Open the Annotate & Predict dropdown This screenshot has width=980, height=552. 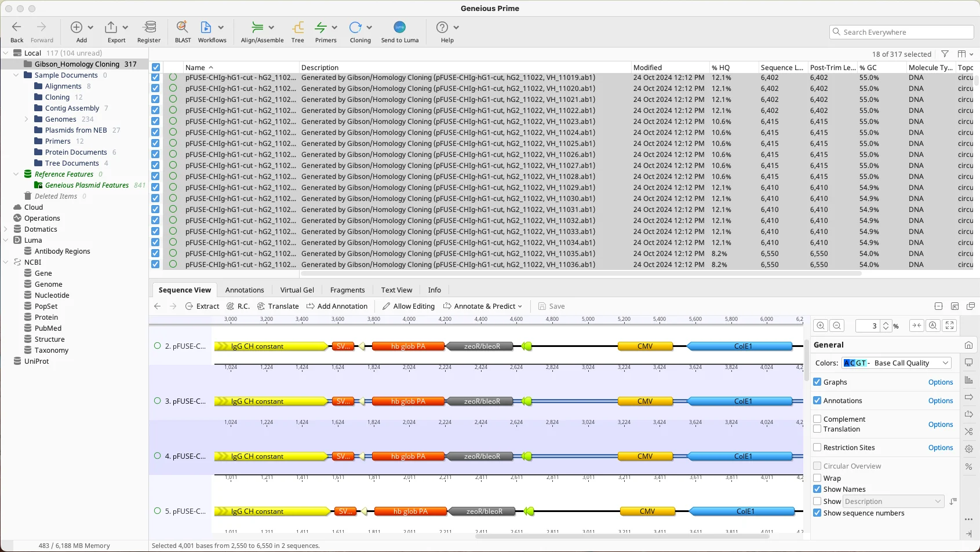point(483,306)
